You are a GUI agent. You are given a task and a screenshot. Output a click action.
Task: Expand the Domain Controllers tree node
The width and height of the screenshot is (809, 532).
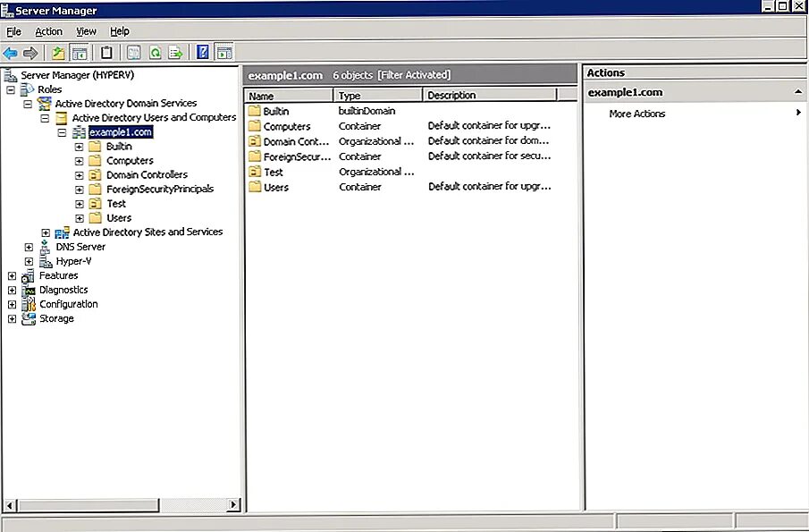[79, 175]
